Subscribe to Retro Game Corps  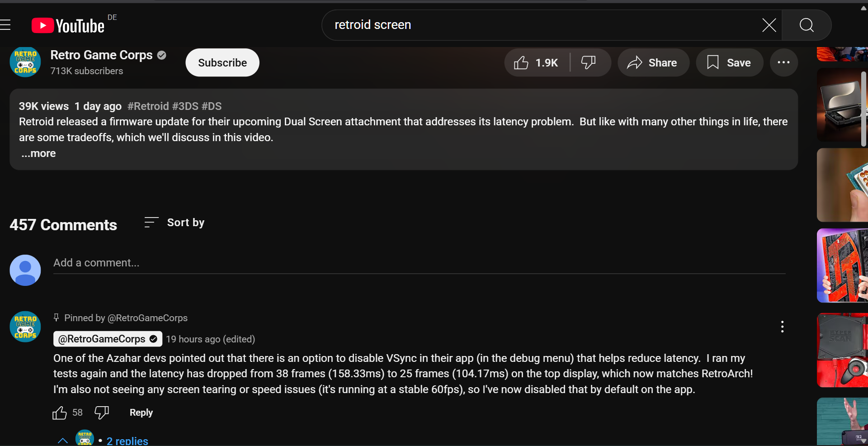pyautogui.click(x=222, y=62)
